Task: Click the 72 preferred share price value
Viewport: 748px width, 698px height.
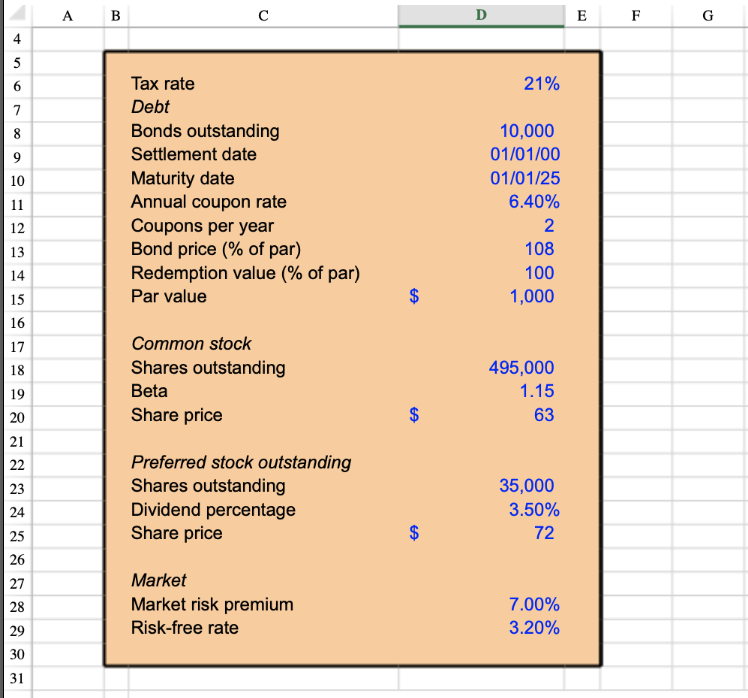Action: tap(544, 533)
